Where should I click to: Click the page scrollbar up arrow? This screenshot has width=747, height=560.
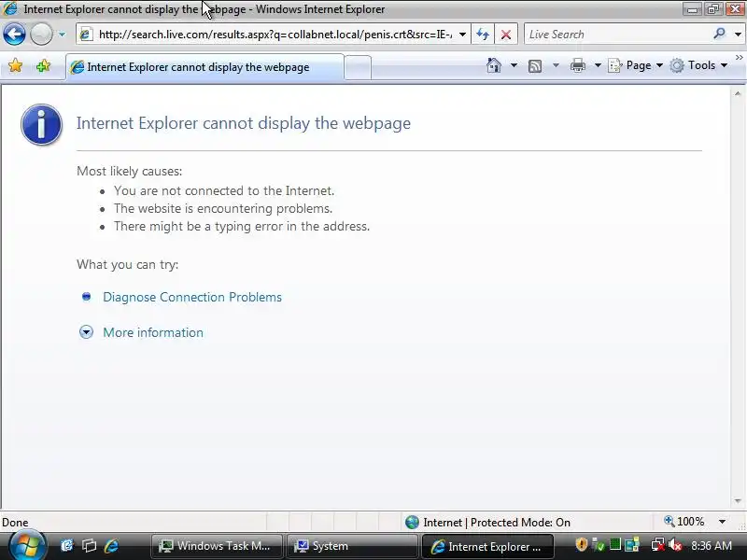click(x=738, y=94)
